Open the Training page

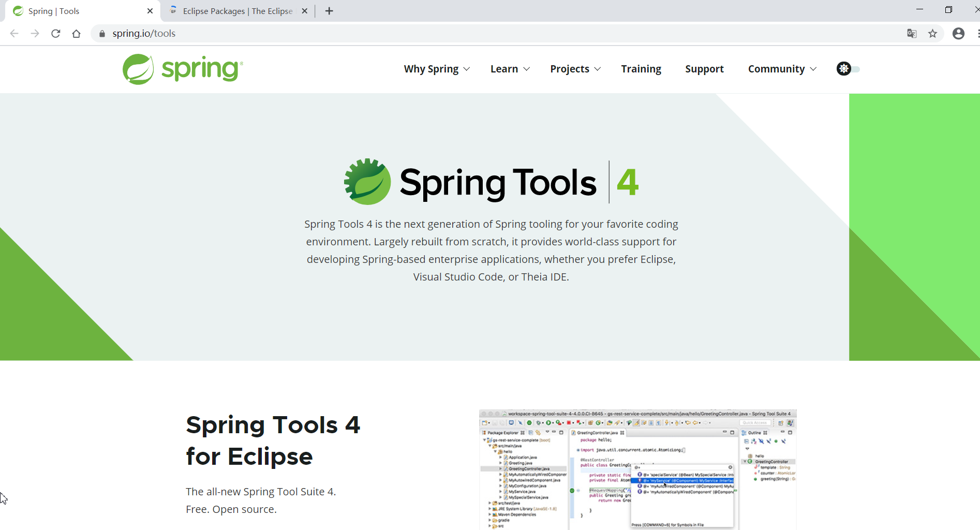tap(641, 69)
